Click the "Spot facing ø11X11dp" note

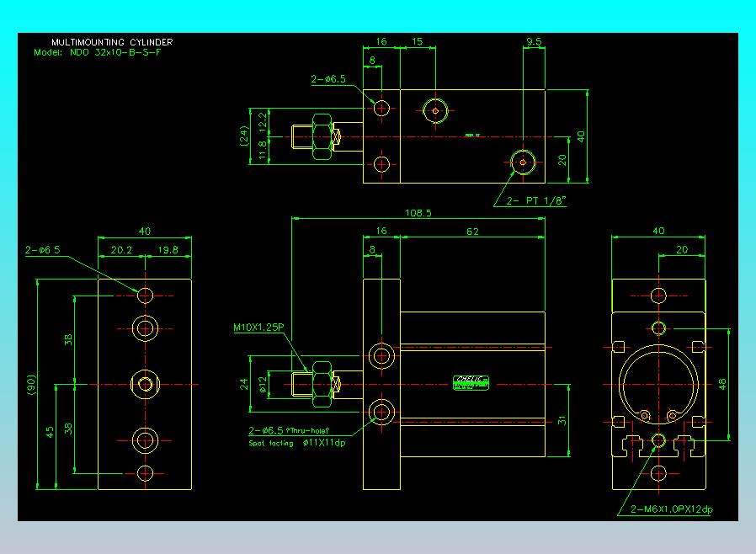tap(297, 443)
